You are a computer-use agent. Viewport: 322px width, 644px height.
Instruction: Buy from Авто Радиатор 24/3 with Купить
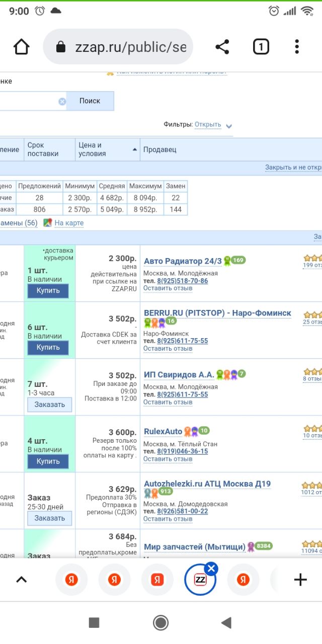click(x=48, y=290)
